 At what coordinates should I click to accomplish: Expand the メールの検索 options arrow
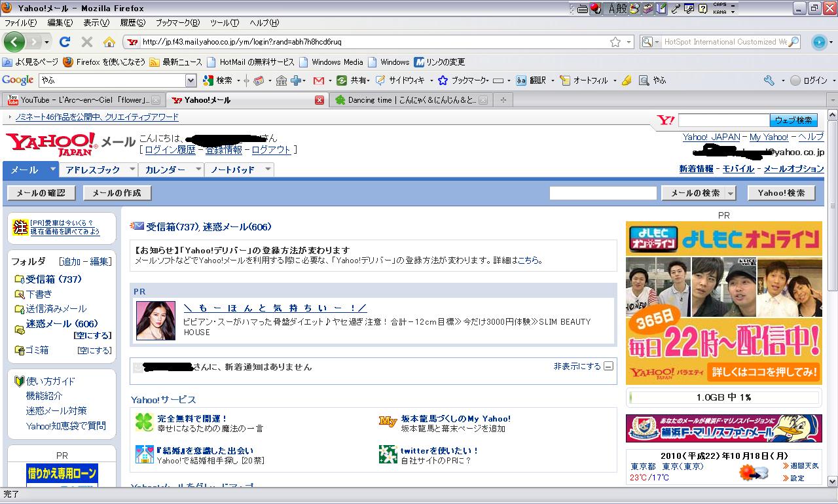[731, 193]
